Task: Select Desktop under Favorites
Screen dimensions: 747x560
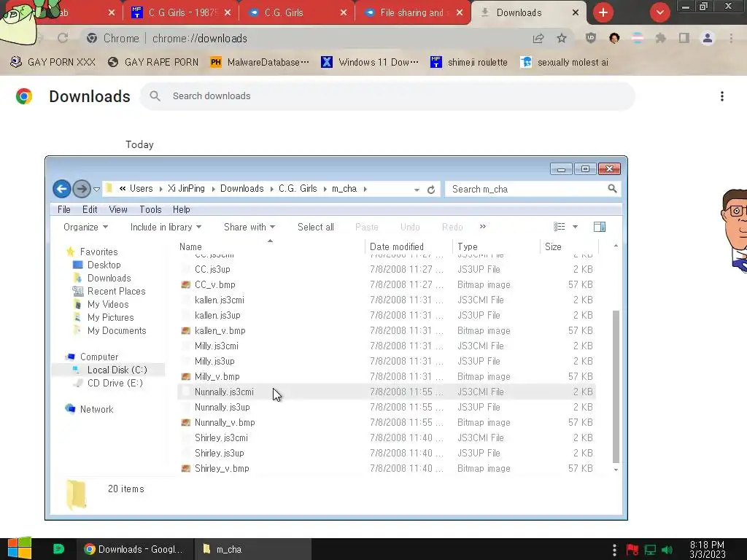Action: point(104,265)
